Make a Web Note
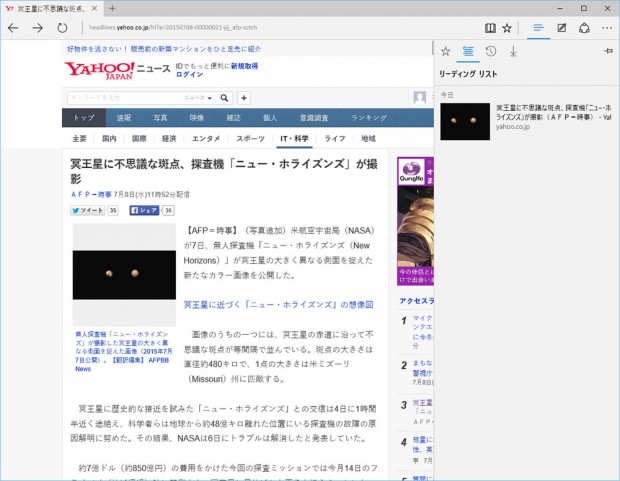This screenshot has height=481, width=620. pyautogui.click(x=561, y=28)
